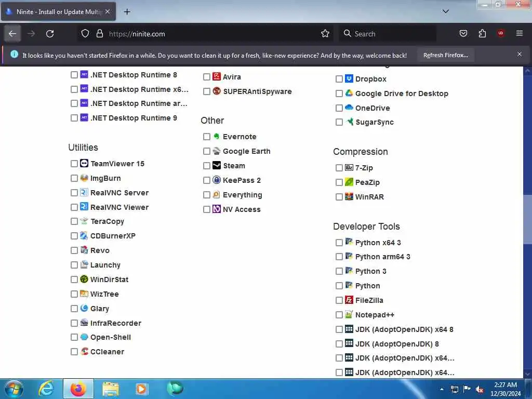Check the RealVNC Viewer checkbox
Image resolution: width=532 pixels, height=399 pixels.
point(74,207)
